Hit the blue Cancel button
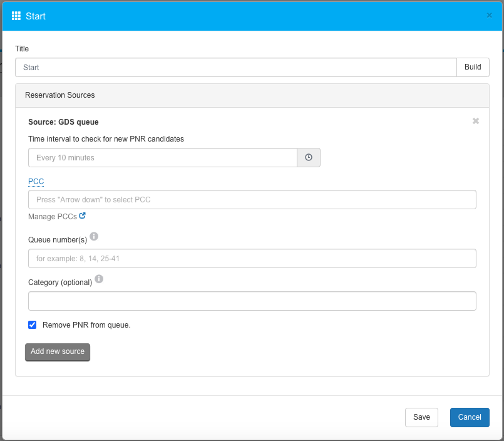 tap(469, 417)
